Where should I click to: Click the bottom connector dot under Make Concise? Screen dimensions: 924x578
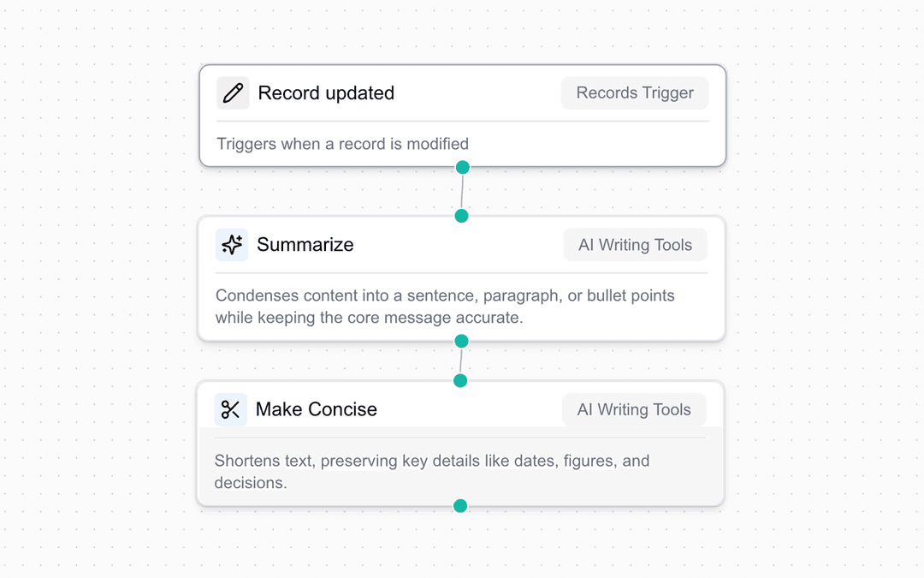[460, 505]
